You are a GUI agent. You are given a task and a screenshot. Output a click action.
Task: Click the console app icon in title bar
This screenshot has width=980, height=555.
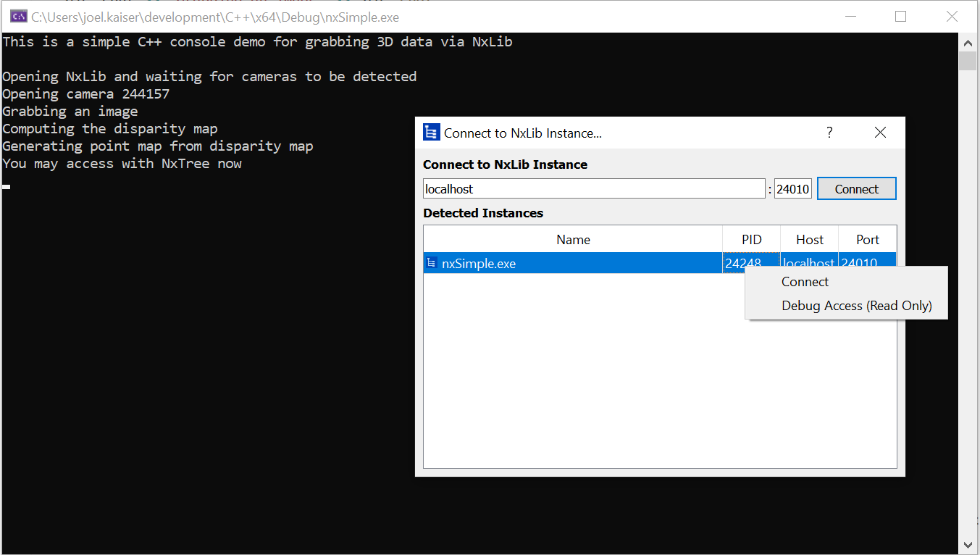[19, 16]
